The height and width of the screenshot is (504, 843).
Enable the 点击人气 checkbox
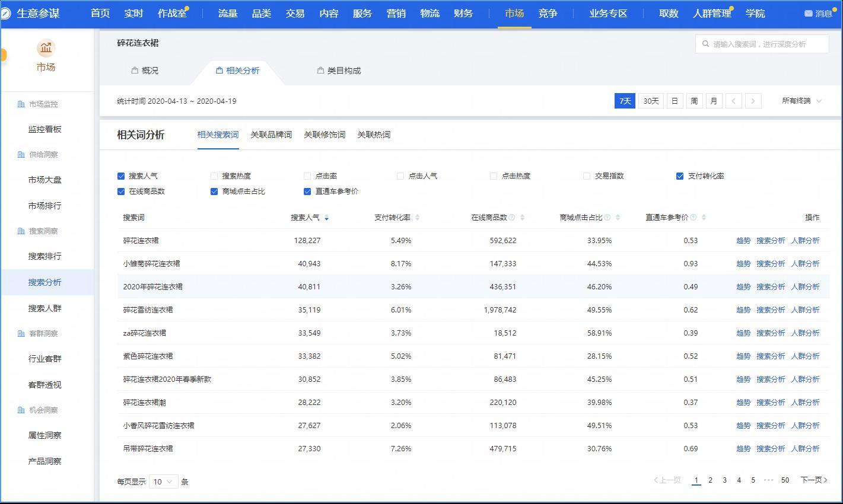(400, 176)
